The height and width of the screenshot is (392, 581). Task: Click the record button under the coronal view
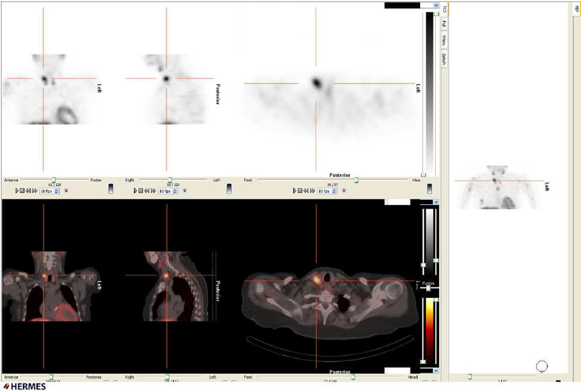(66, 191)
